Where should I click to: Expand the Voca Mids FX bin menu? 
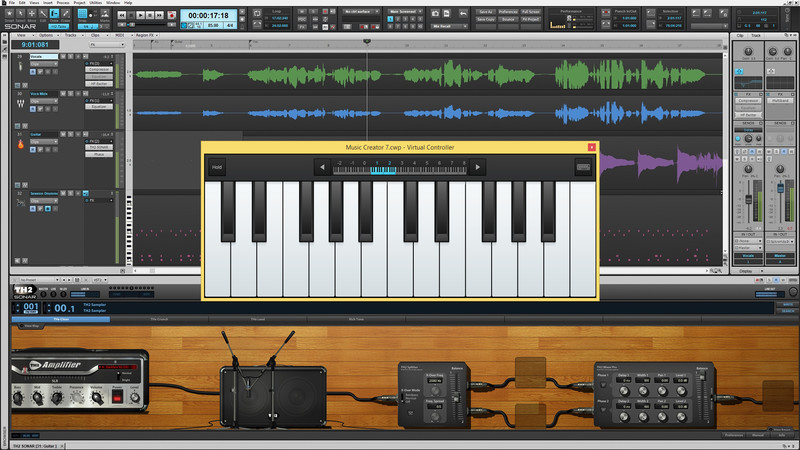click(111, 101)
